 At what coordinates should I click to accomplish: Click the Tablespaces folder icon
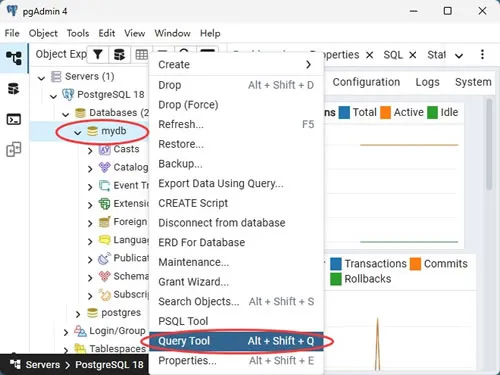click(80, 349)
